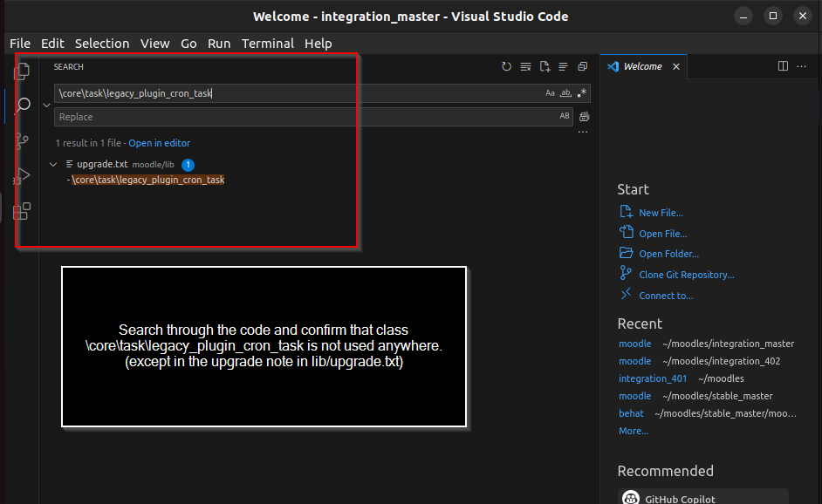Screen dimensions: 822x504
Task: Open recent integration_401 folder
Action: click(x=653, y=378)
